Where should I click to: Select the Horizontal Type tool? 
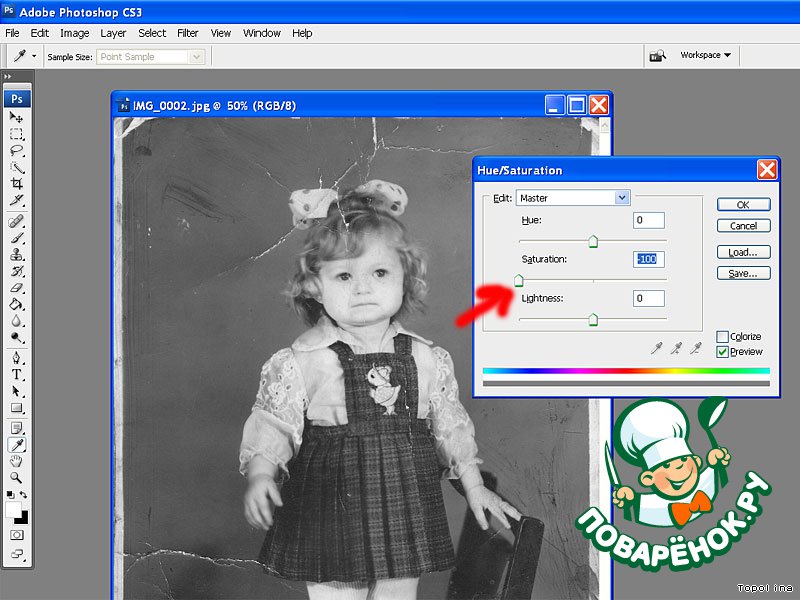[17, 375]
